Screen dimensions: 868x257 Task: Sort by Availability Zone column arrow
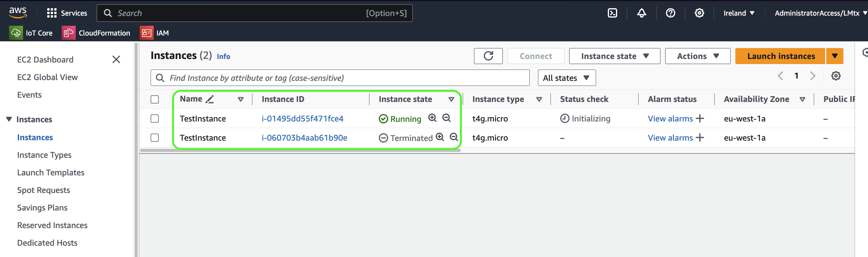click(x=802, y=99)
